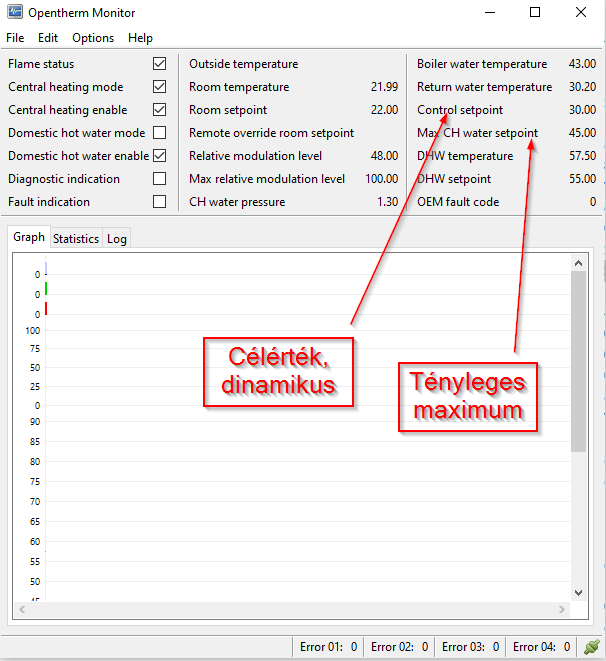Switch to the Graph tab

click(x=29, y=237)
